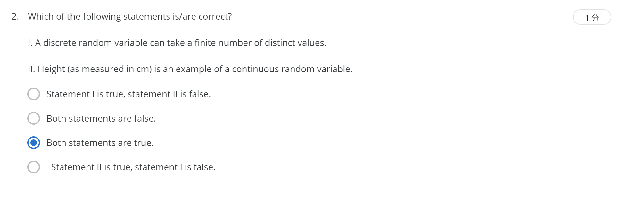The height and width of the screenshot is (210, 644).
Task: Click the question prompt "Which of the following statements is/are correct?"
Action: [130, 17]
